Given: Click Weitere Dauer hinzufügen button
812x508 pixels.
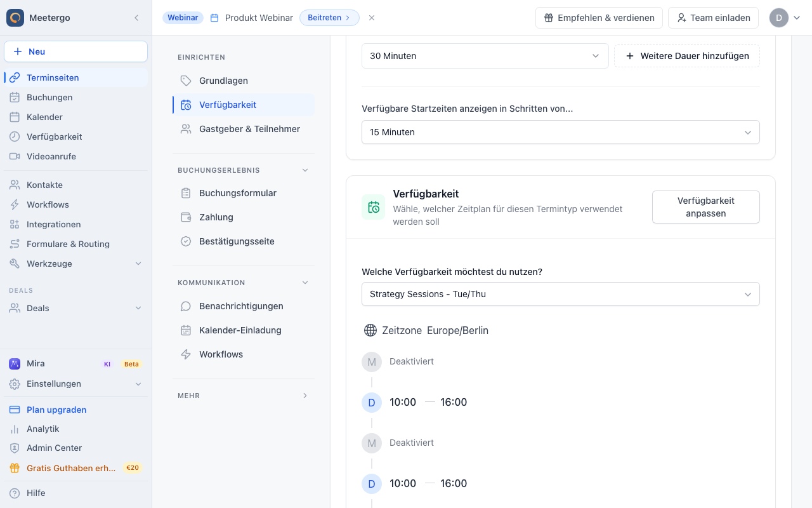Looking at the screenshot, I should coord(687,56).
